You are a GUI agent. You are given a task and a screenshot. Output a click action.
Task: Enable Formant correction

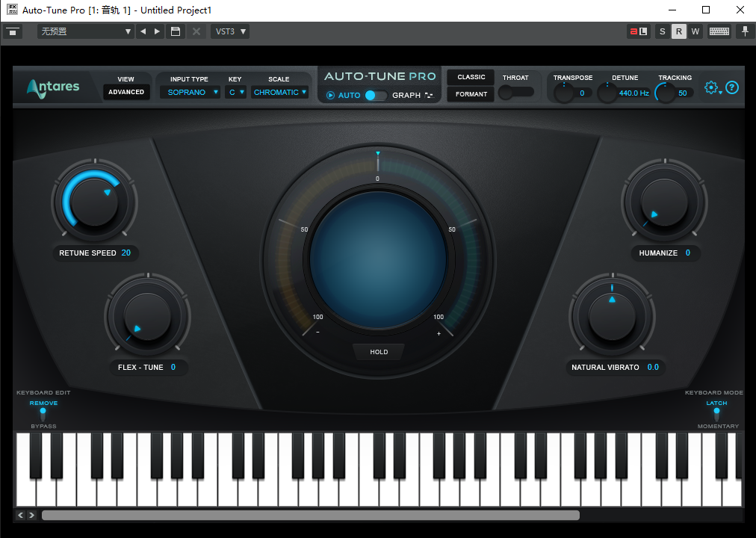471,94
